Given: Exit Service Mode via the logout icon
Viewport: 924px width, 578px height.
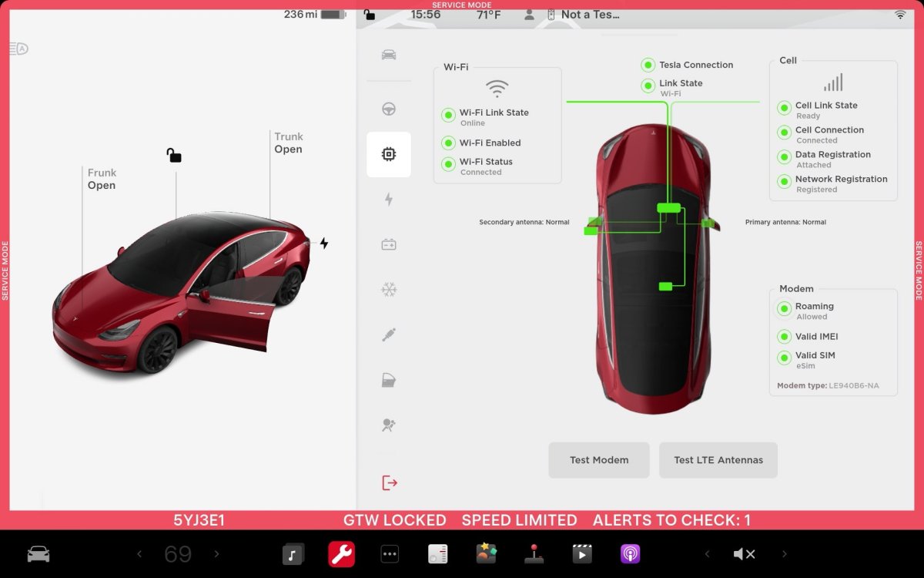Looking at the screenshot, I should (389, 482).
